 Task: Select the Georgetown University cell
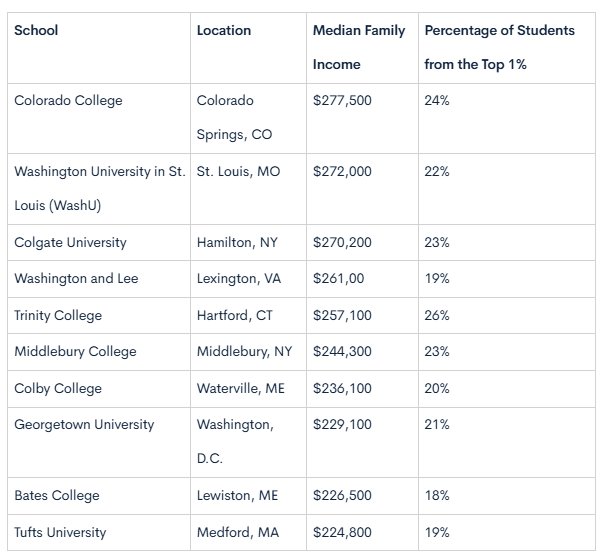(84, 425)
